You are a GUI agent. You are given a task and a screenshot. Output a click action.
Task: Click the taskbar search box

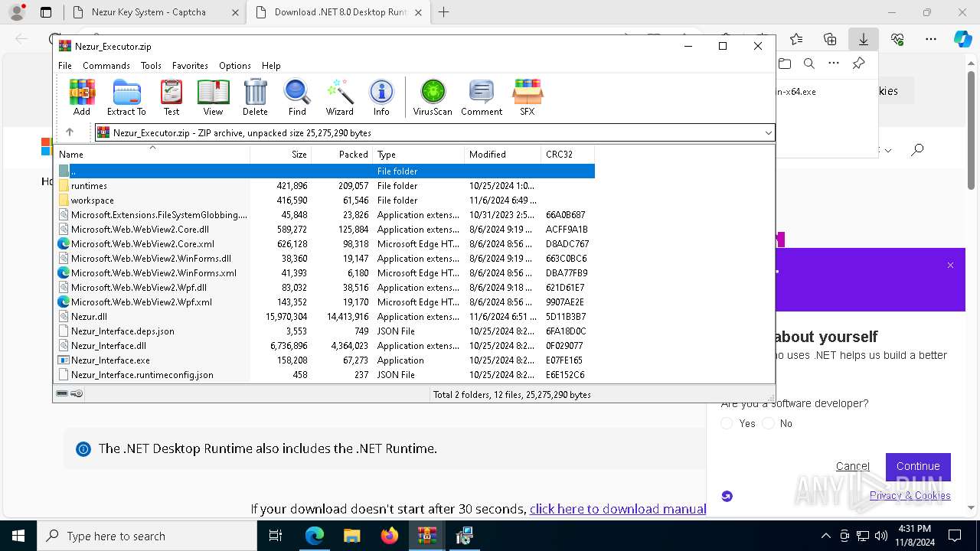(x=147, y=536)
